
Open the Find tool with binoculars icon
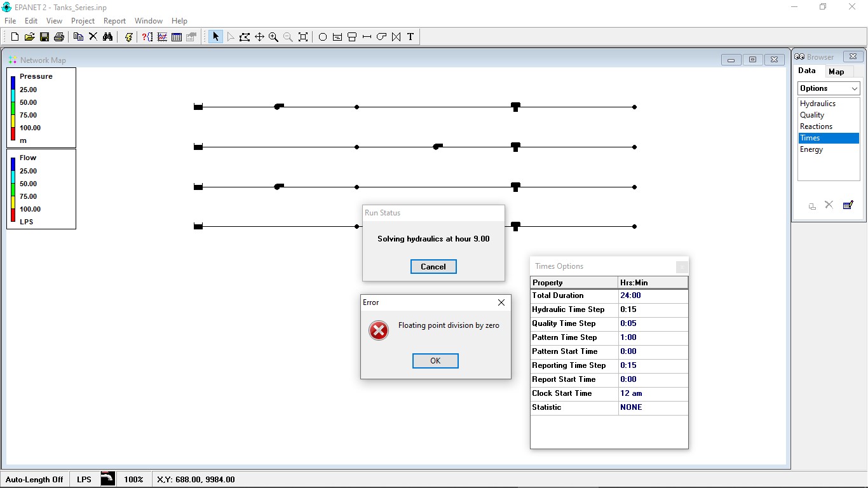point(108,36)
